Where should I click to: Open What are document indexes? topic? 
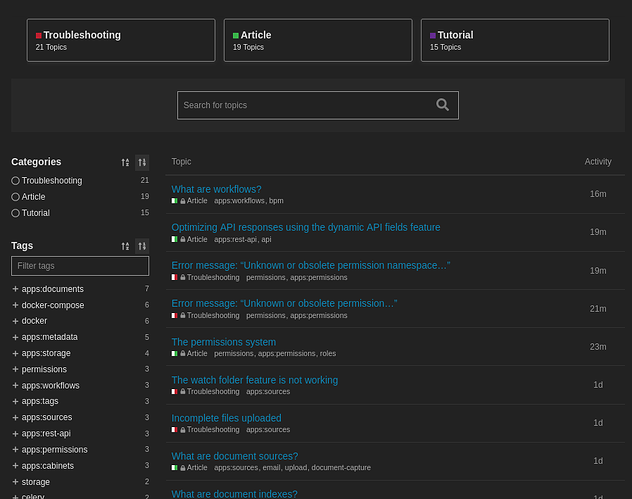coord(234,494)
